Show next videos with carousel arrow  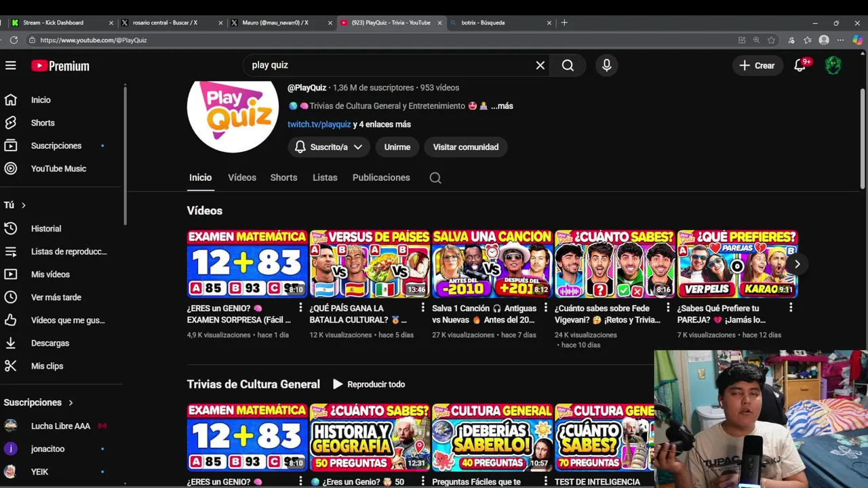(x=797, y=264)
